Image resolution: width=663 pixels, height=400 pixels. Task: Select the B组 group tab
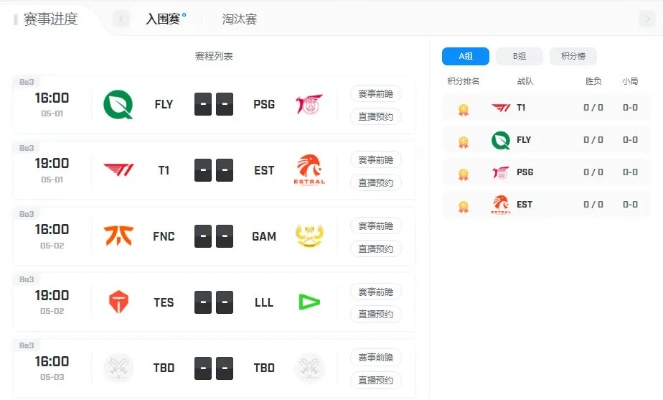point(519,56)
